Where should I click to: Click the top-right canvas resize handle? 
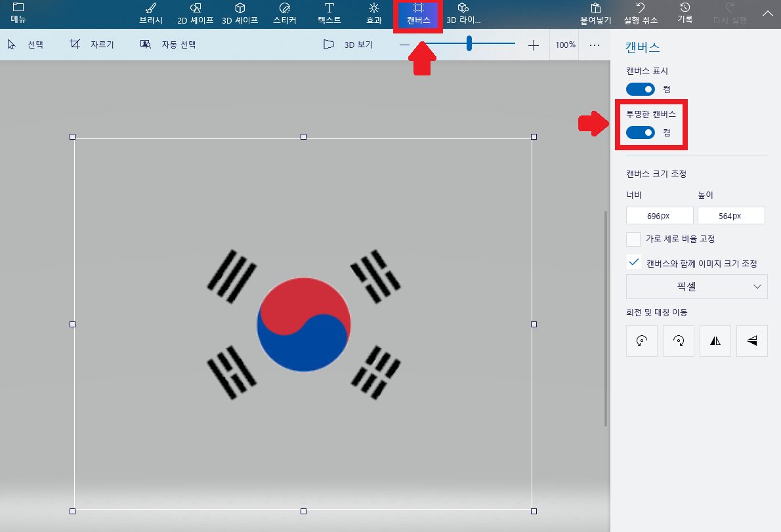[534, 137]
